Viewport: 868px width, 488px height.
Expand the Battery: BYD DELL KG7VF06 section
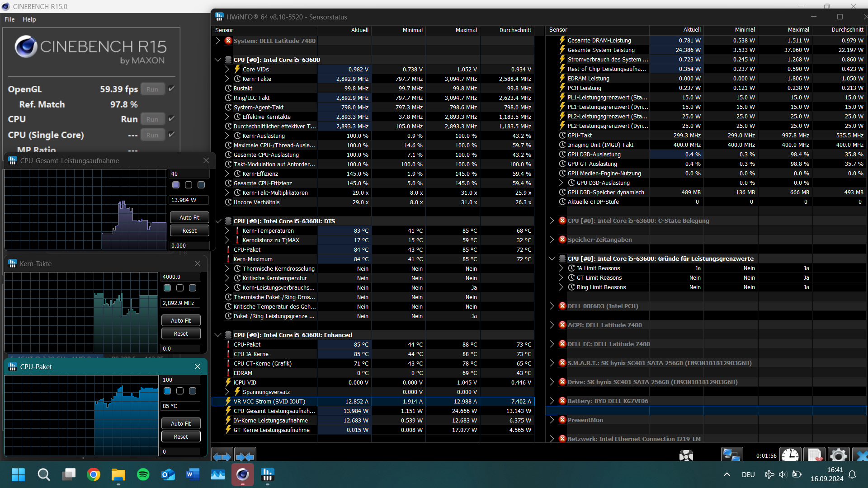(x=552, y=401)
